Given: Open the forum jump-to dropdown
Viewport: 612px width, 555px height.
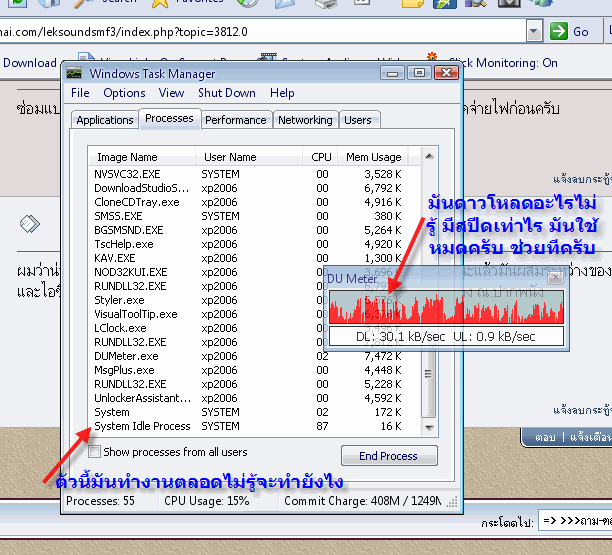Looking at the screenshot, I should tap(575, 520).
